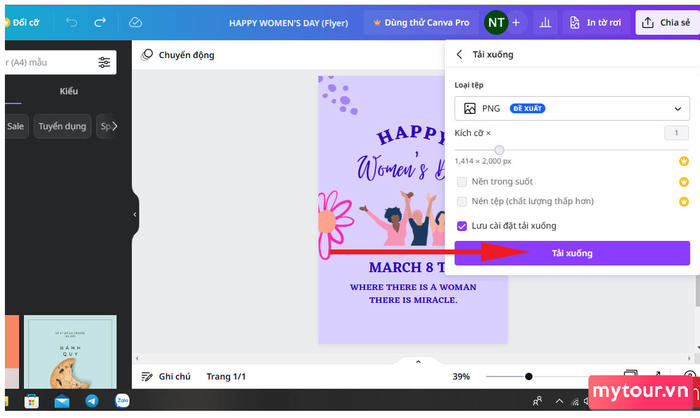Click the purple Tải xuống button
This screenshot has height=418, width=700.
pos(571,253)
